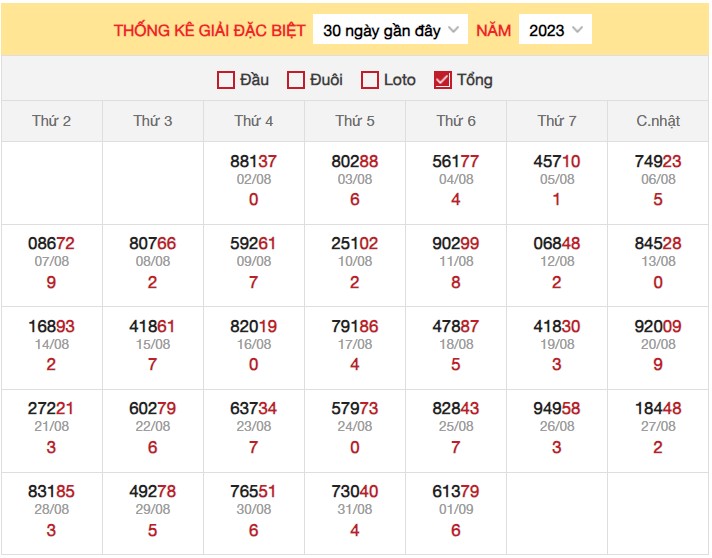
Task: Tick the Loto checkbox
Action: tap(370, 81)
